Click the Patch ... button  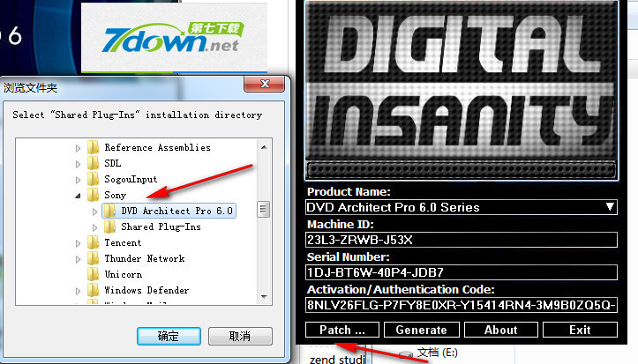[x=342, y=330]
